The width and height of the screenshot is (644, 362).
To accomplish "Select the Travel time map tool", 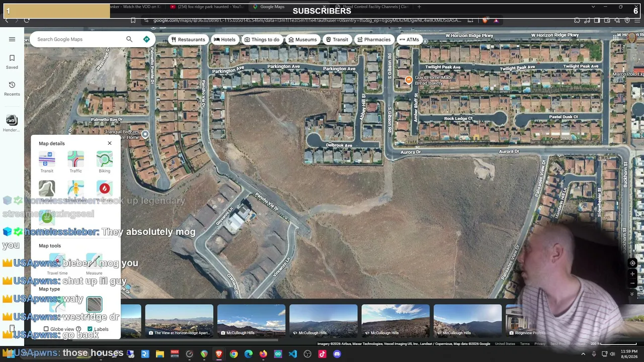I will pos(57,264).
